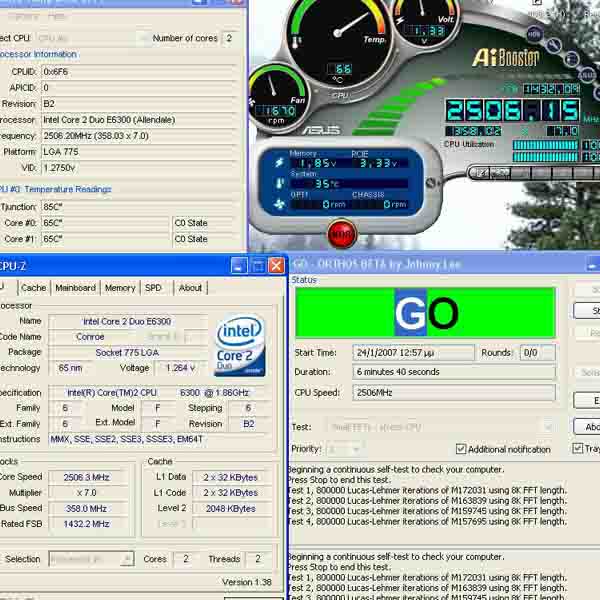
Task: Click the red round button in AI Booster
Action: 342,233
